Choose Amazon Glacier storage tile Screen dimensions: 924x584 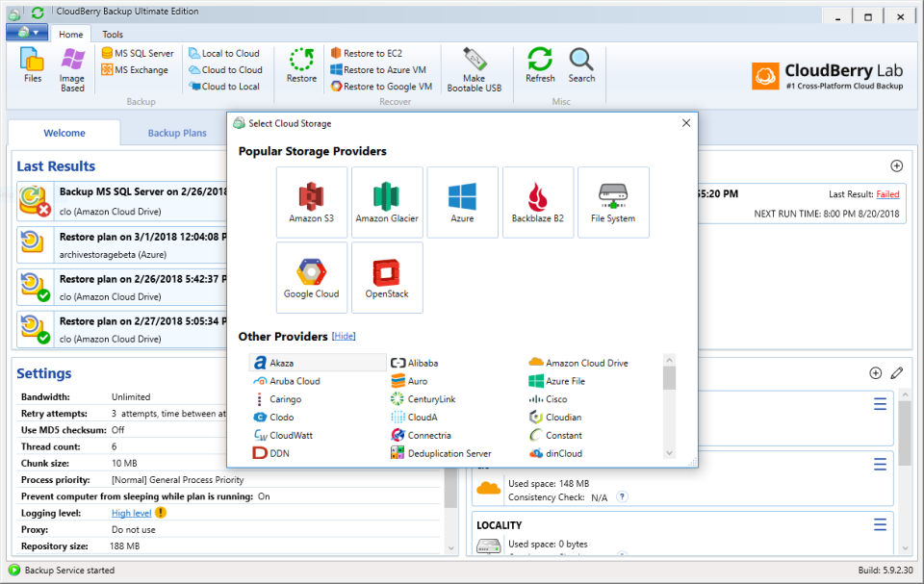[x=386, y=201]
